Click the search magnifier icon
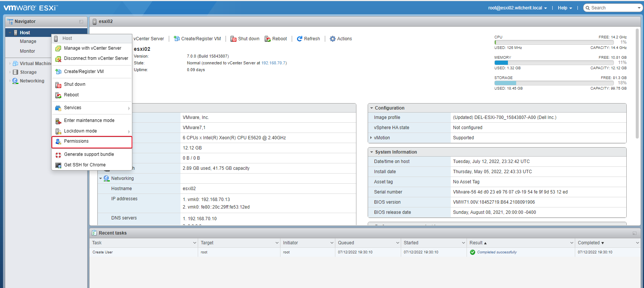This screenshot has width=644, height=288. point(588,8)
